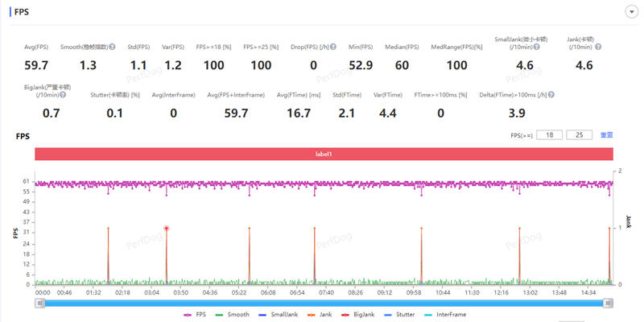Open help icon for Delta(FTime)>100ms
644x322 pixels.
[x=551, y=95]
